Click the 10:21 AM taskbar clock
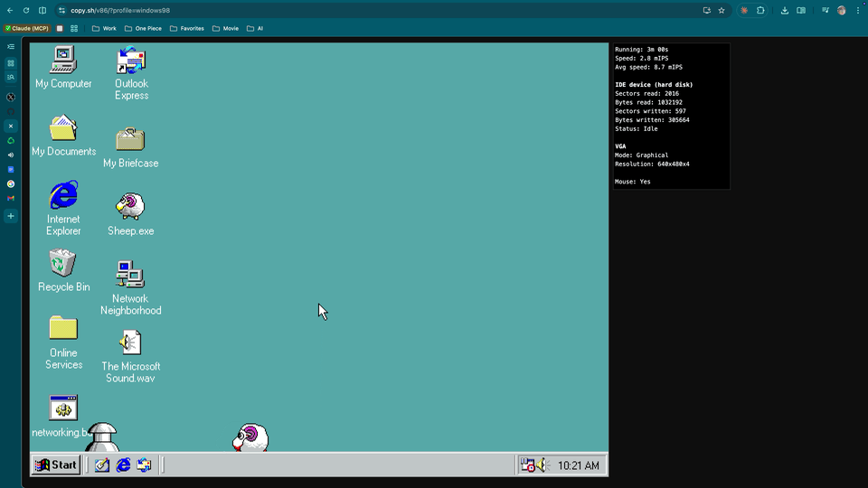The height and width of the screenshot is (488, 868). point(578,466)
